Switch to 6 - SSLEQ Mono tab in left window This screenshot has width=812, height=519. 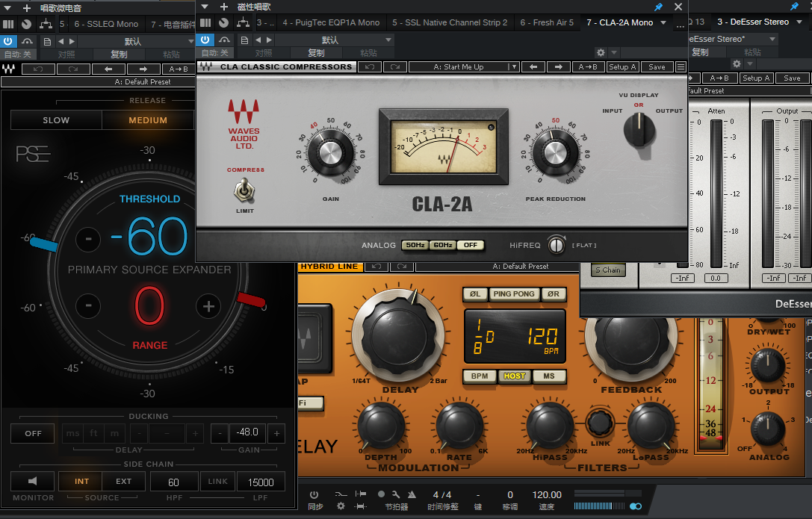tap(106, 24)
